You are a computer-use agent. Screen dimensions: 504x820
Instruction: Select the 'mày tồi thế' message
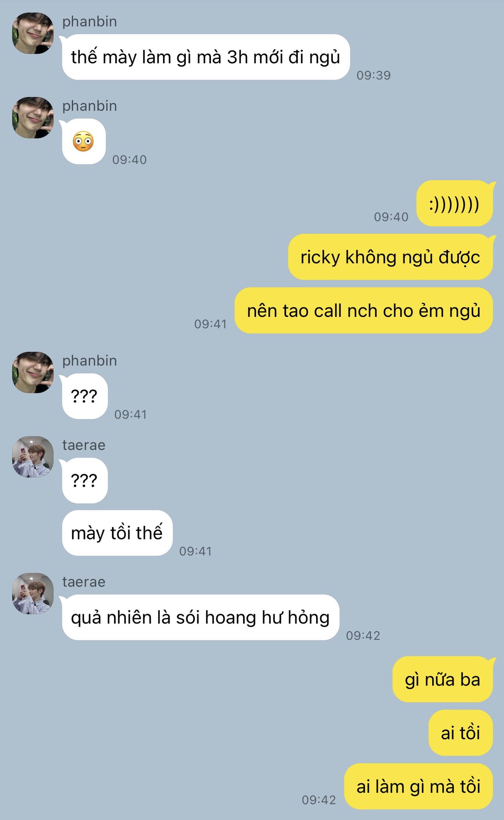tap(117, 533)
